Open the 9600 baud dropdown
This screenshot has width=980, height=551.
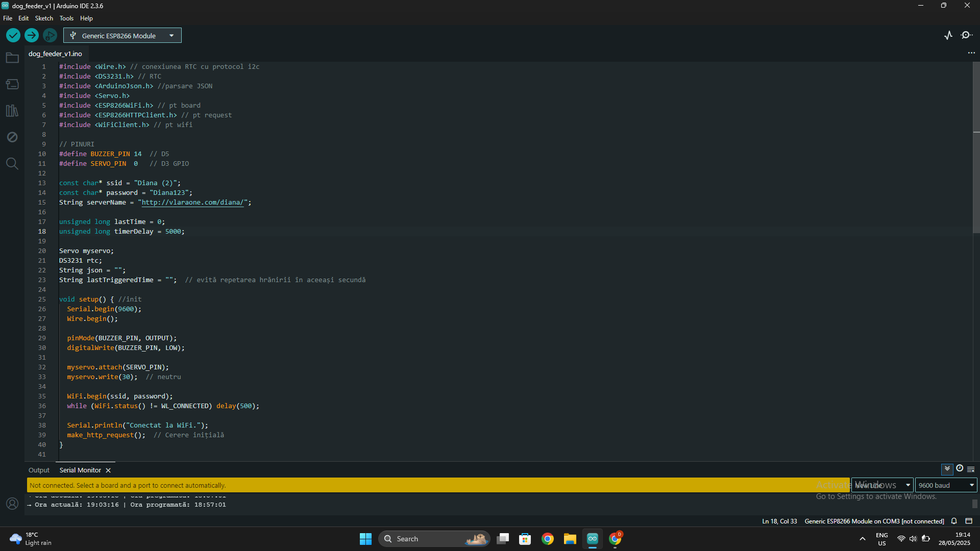point(946,485)
